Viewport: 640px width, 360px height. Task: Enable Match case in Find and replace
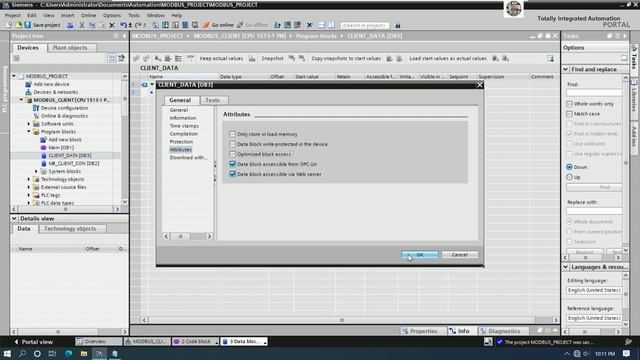(569, 114)
